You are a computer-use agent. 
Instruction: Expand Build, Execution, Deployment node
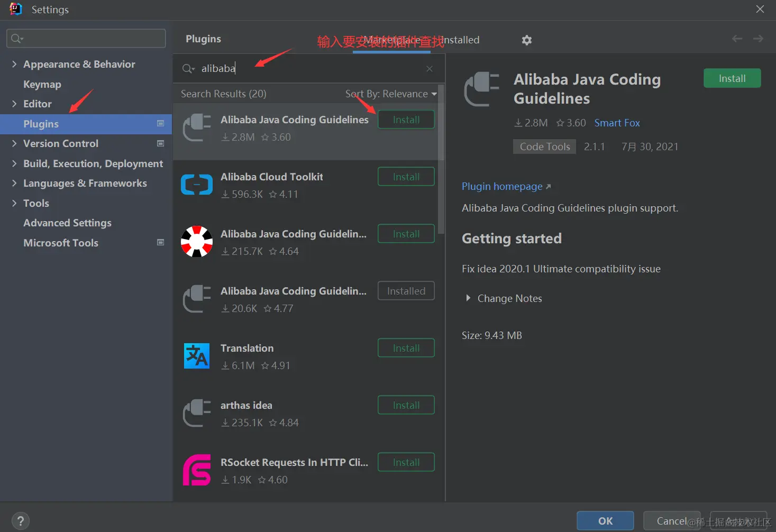point(14,163)
